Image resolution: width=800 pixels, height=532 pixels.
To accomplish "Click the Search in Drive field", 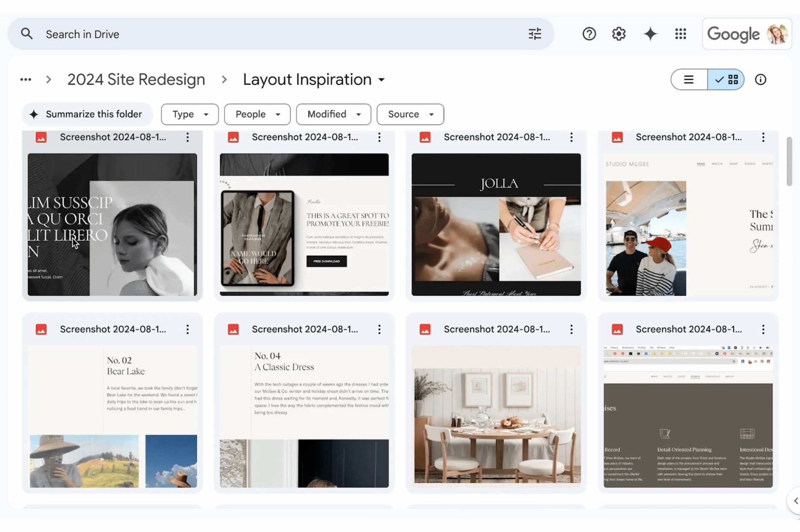I will pos(277,34).
